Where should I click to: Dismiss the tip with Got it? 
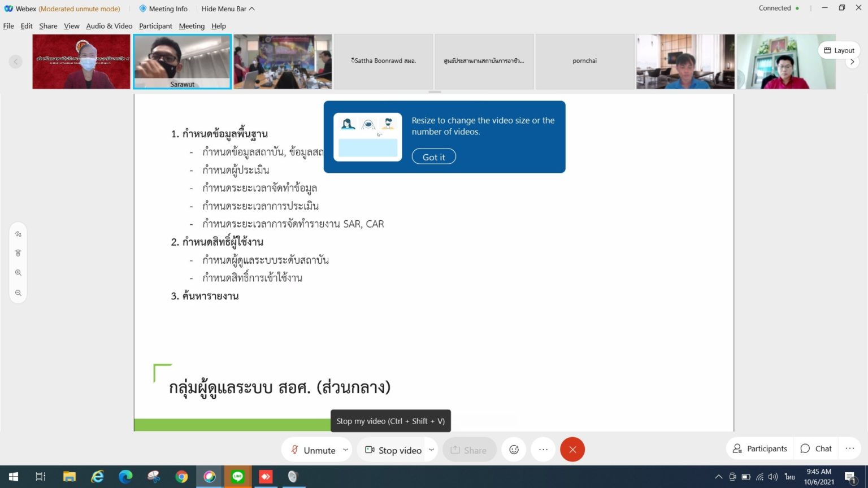433,157
